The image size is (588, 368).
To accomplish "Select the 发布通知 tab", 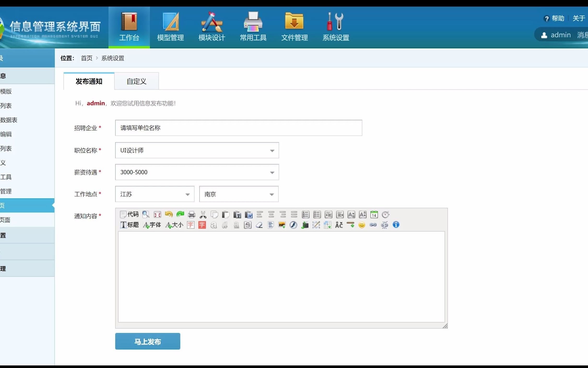I will 89,81.
